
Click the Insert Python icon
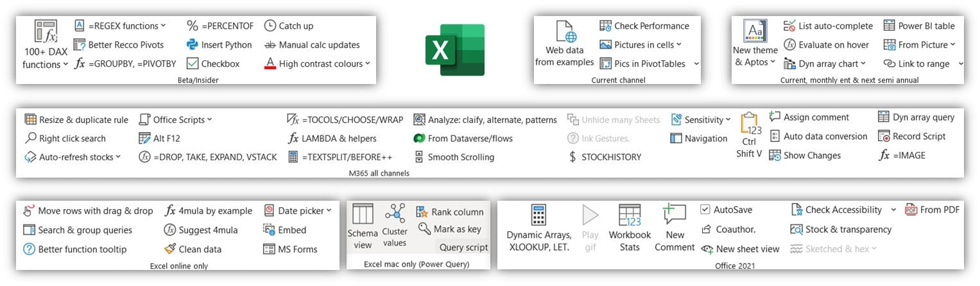[192, 45]
